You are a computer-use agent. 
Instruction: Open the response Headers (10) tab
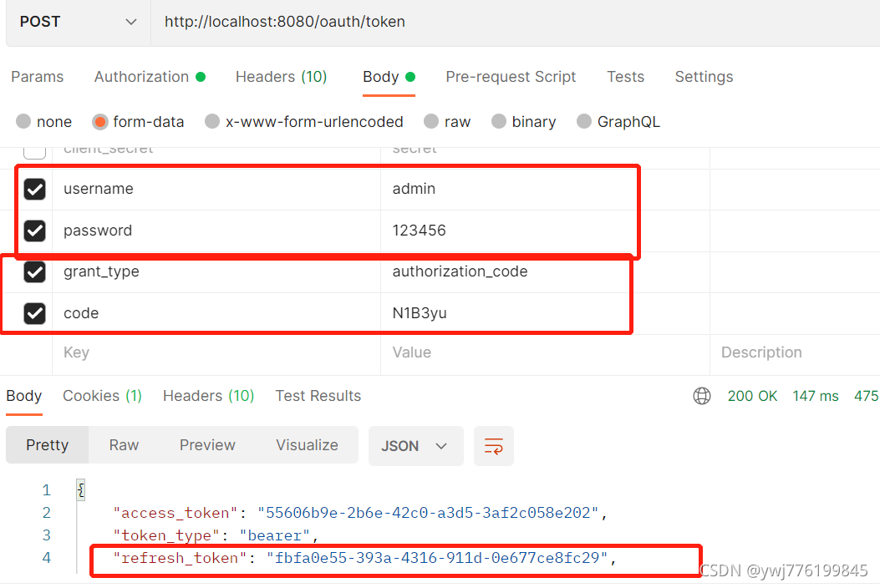click(208, 396)
